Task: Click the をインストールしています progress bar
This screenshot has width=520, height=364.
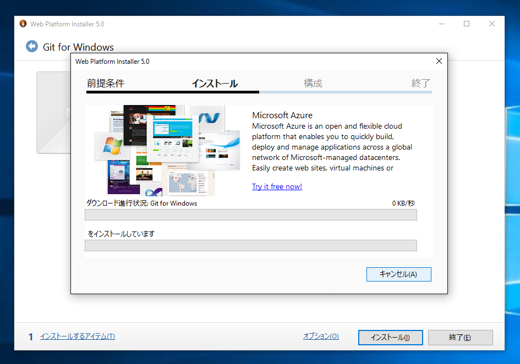Action: (x=251, y=245)
